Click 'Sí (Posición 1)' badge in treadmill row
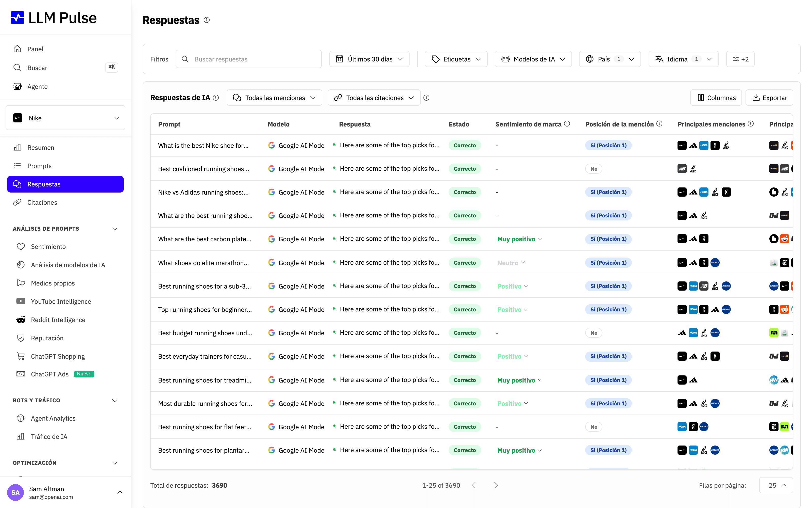The width and height of the screenshot is (812, 508). click(608, 380)
